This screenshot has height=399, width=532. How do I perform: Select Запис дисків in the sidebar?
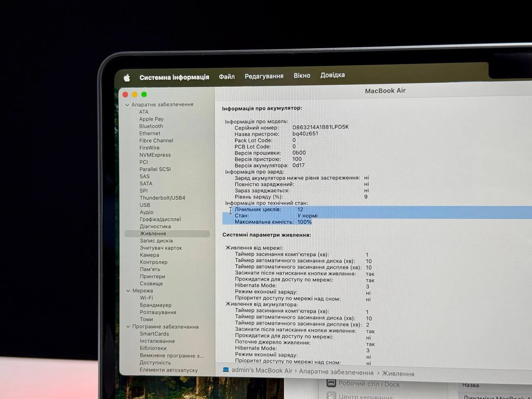tap(156, 241)
